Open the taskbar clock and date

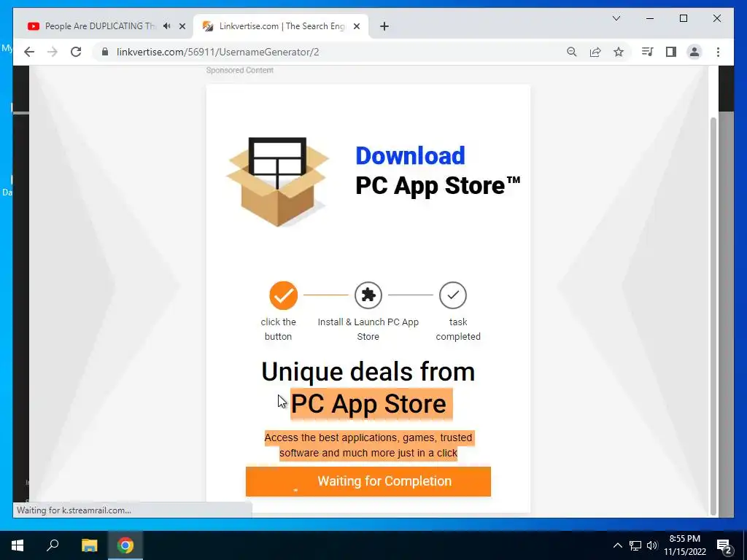pos(685,545)
